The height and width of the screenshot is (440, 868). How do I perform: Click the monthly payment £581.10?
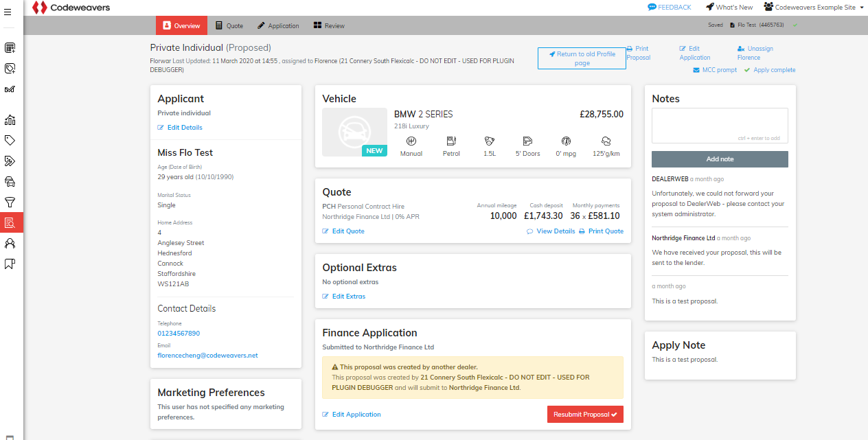[603, 216]
